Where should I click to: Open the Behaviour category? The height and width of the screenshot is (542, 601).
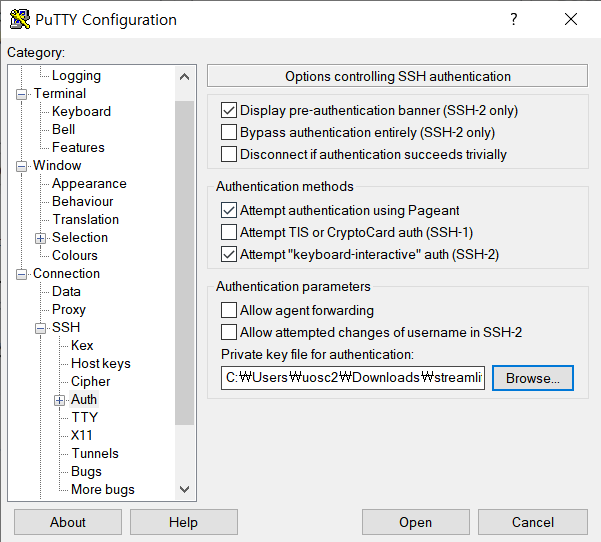83,201
